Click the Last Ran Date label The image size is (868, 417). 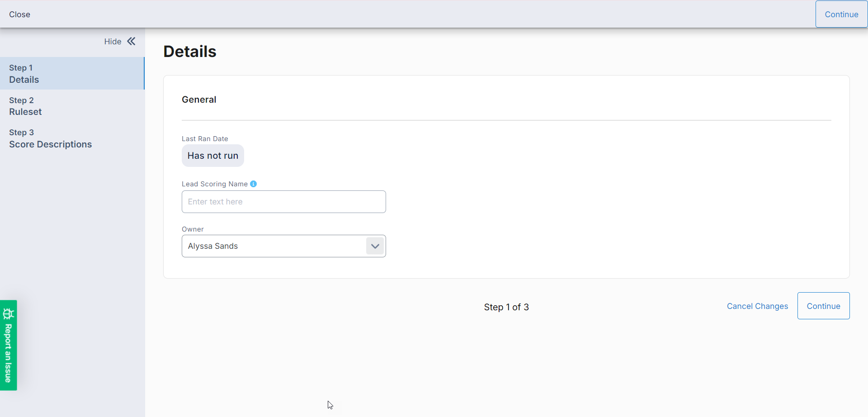pyautogui.click(x=205, y=139)
